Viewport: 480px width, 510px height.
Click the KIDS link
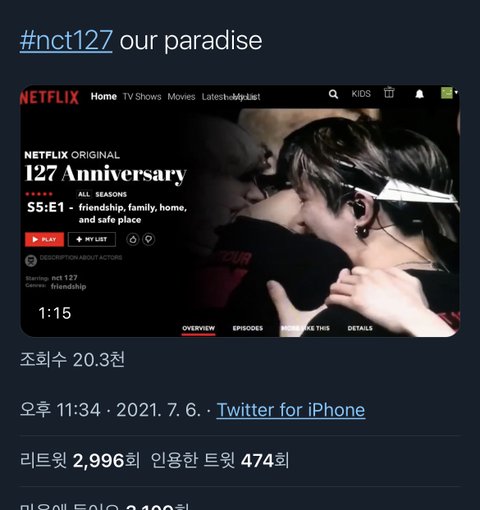361,94
